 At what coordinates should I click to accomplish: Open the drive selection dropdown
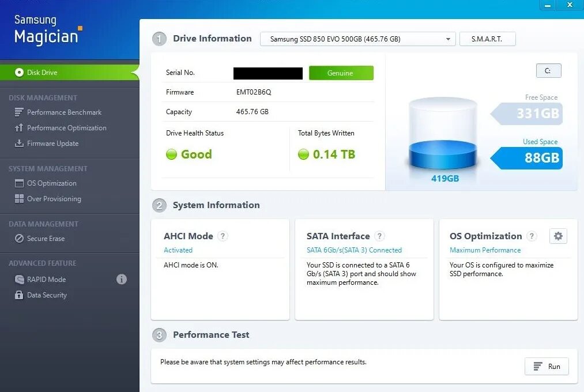[357, 39]
